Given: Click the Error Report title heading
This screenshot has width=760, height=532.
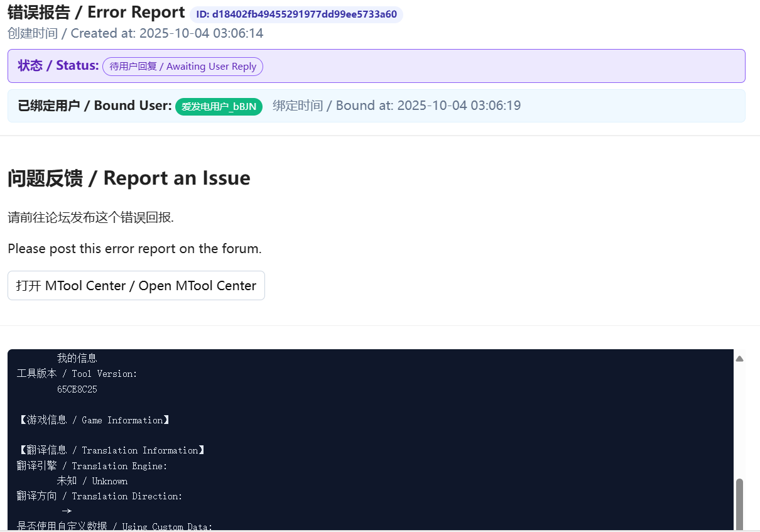Looking at the screenshot, I should (x=96, y=13).
